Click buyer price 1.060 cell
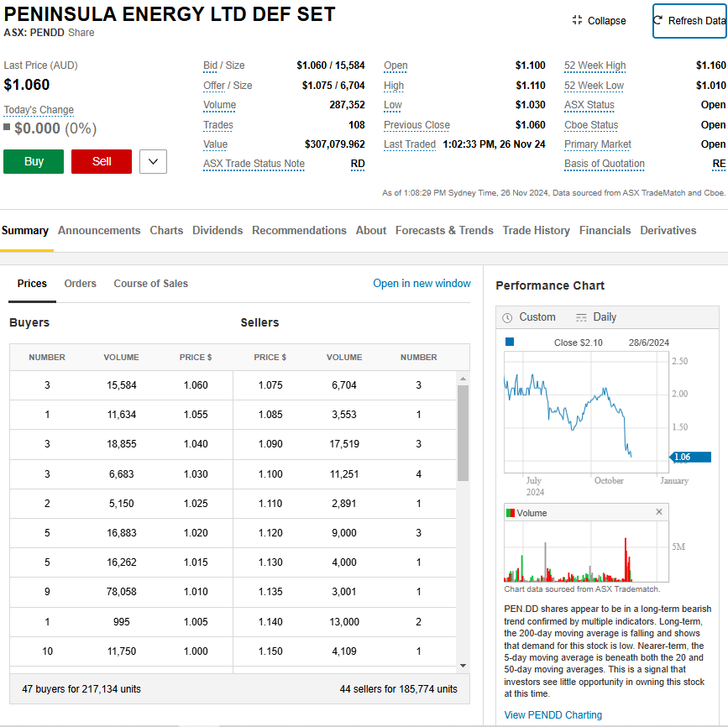This screenshot has height=727, width=728. click(x=196, y=385)
